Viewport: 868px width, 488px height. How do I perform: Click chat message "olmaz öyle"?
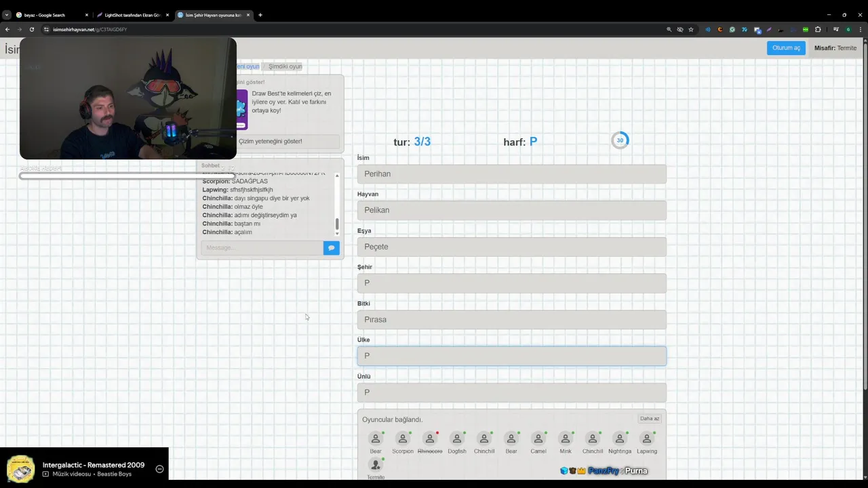[x=248, y=207]
